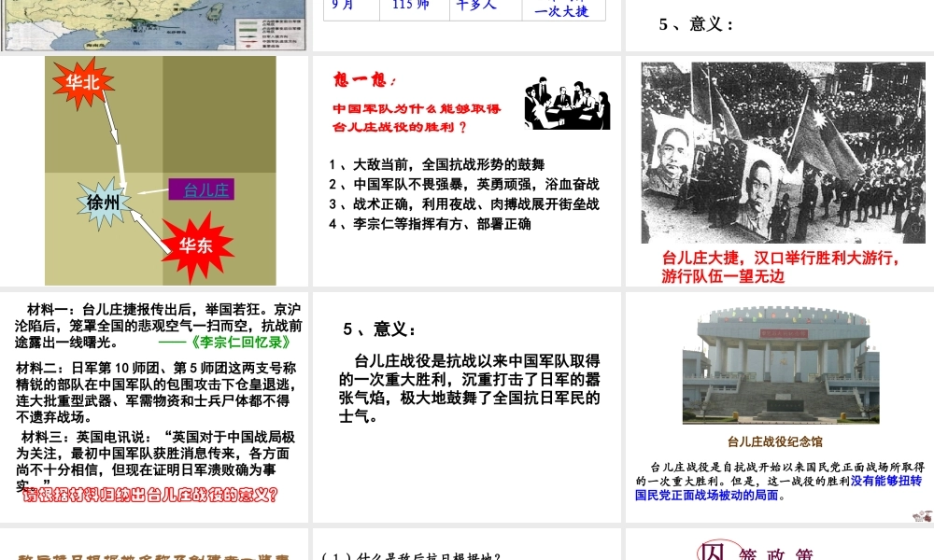The image size is (934, 560).
Task: Click the table cell 千多人
Action: pos(476,6)
